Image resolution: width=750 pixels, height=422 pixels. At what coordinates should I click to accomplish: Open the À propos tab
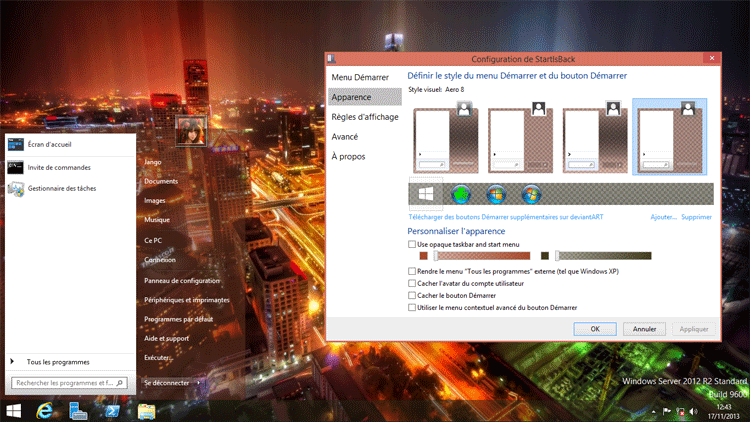click(348, 156)
